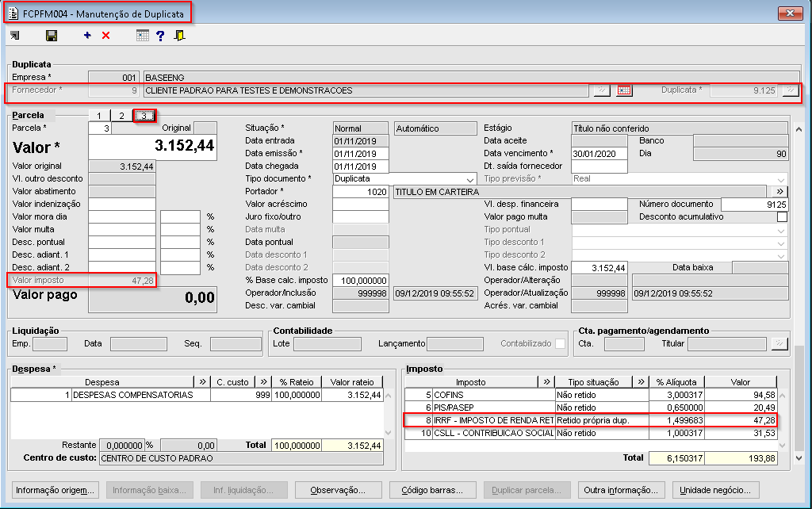812x509 pixels.
Task: Click the Data vencimento date field
Action: (599, 154)
